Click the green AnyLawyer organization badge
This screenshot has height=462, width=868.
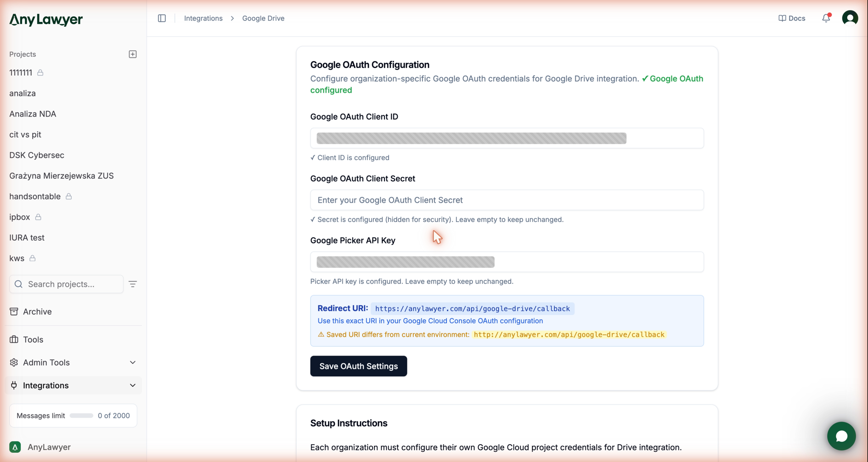point(15,447)
